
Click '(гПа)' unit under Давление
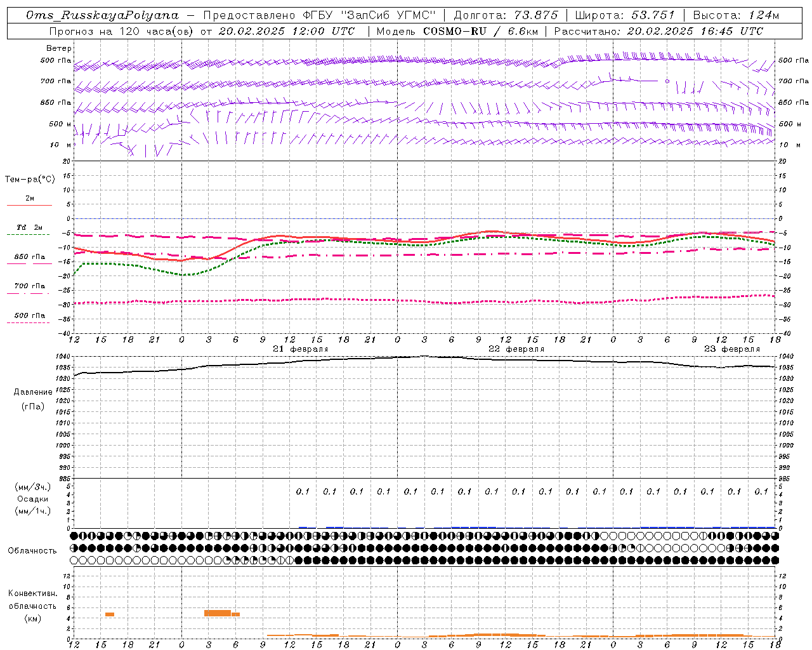tap(33, 406)
